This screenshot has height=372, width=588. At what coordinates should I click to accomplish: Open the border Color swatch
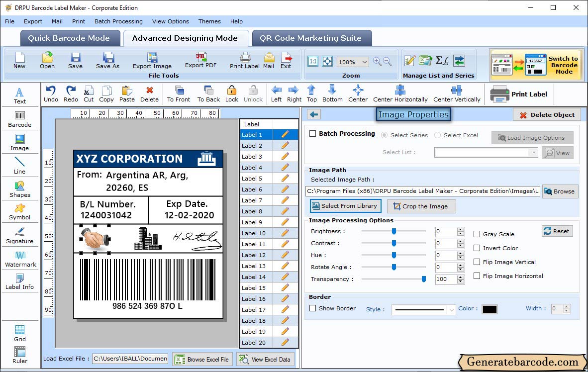coord(490,309)
